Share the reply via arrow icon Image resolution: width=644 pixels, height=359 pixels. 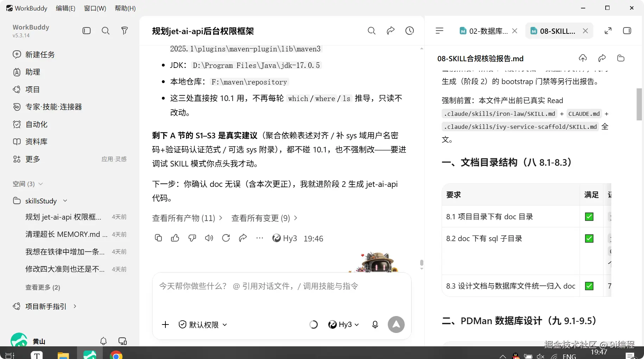coord(243,238)
